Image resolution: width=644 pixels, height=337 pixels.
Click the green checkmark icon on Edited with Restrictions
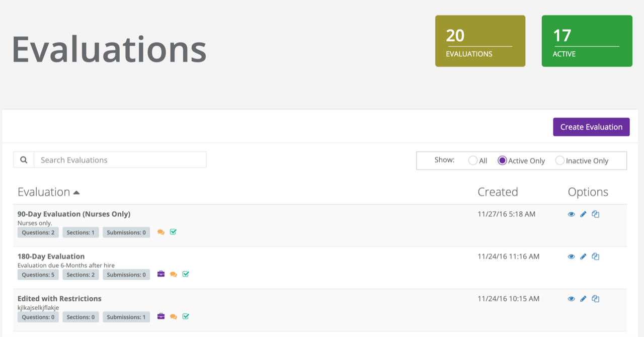[186, 316]
